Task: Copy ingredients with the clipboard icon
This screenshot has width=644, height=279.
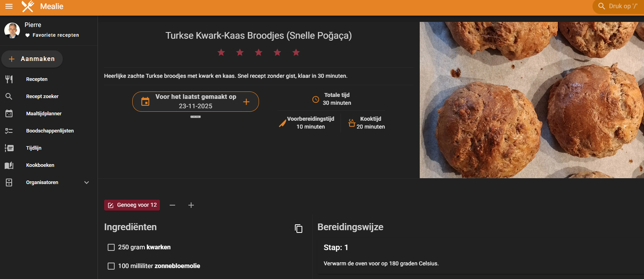Action: pos(298,229)
